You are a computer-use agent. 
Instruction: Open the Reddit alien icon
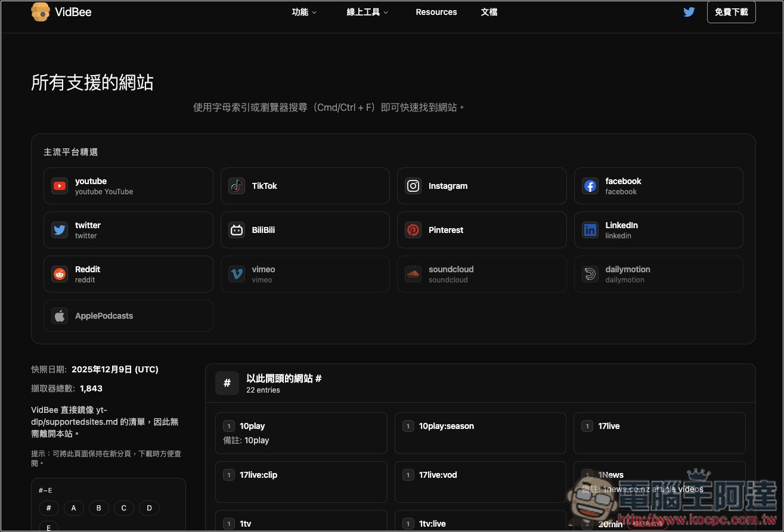point(60,274)
